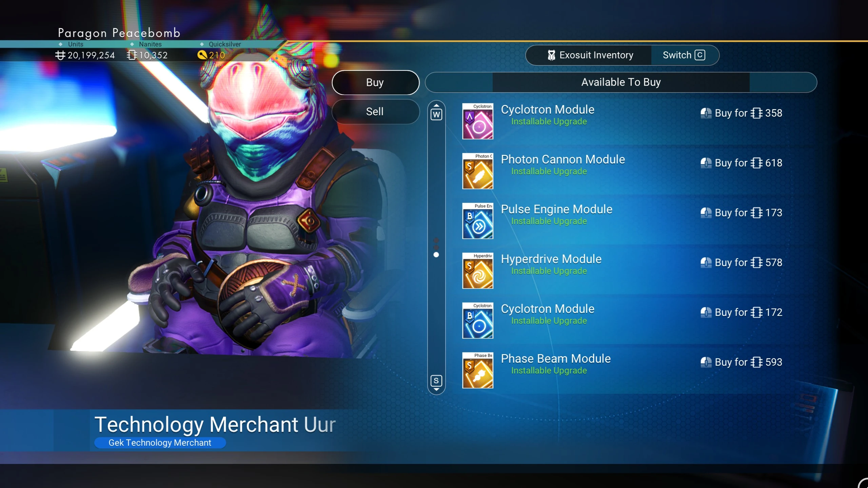
Task: Select the Phase Beam Module icon
Action: coord(477,370)
